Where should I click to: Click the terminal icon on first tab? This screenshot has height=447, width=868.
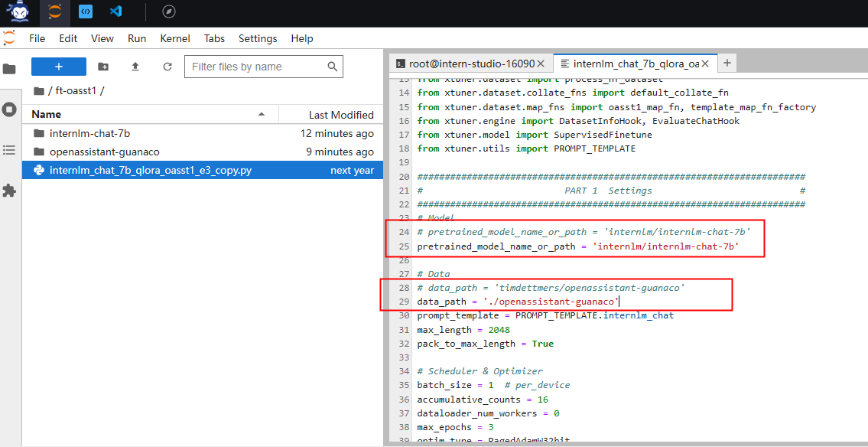(400, 64)
